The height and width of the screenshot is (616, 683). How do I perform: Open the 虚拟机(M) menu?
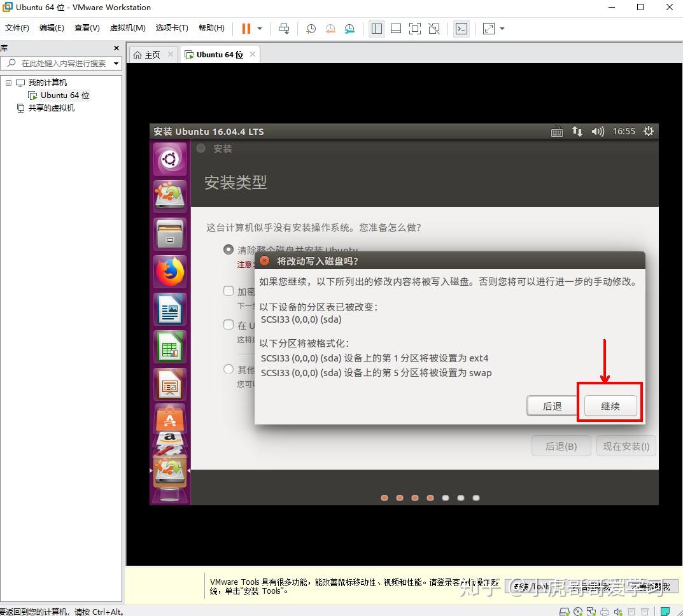click(x=128, y=28)
